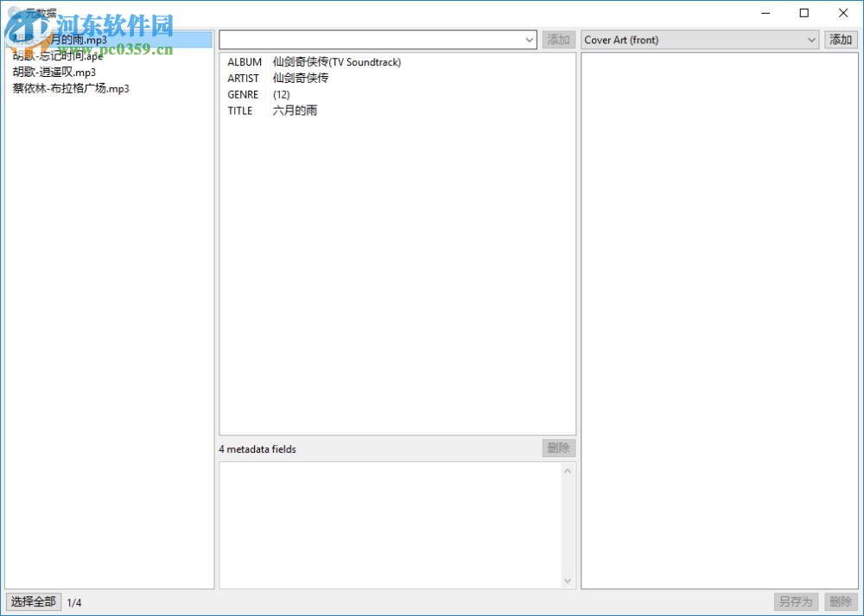Viewport: 864px width, 616px height.
Task: Click 删除 next to 4 metadata fields
Action: 557,448
